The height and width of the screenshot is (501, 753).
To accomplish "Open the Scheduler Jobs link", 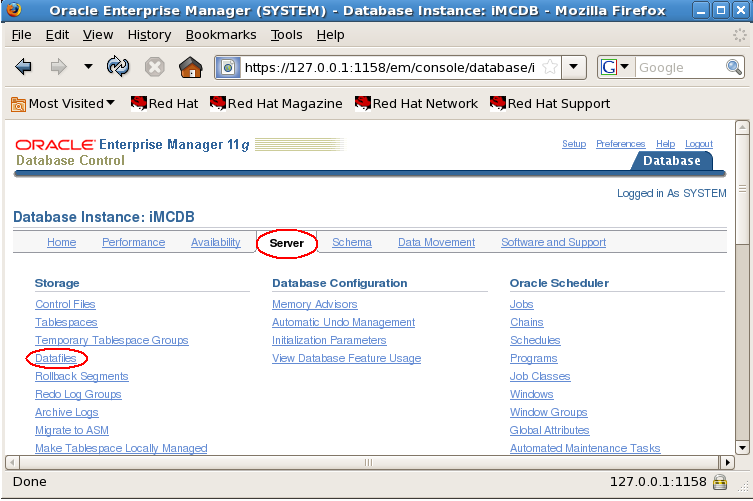I will [522, 304].
